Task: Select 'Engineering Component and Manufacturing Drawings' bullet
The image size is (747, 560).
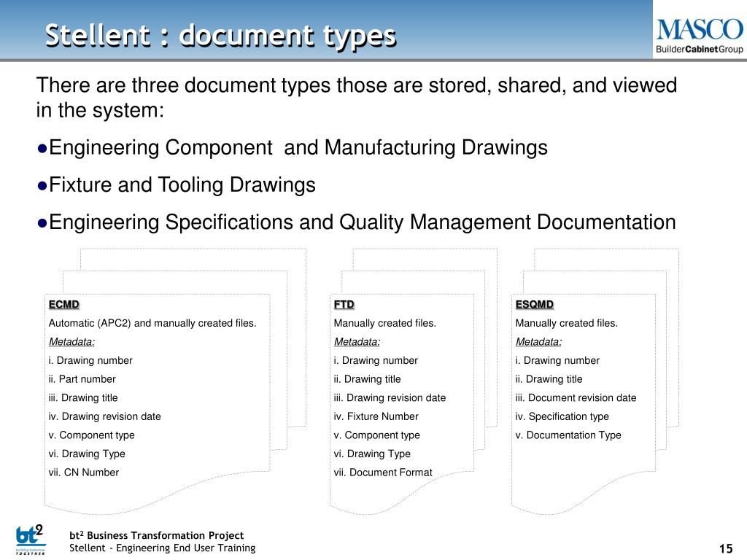Action: [x=292, y=147]
